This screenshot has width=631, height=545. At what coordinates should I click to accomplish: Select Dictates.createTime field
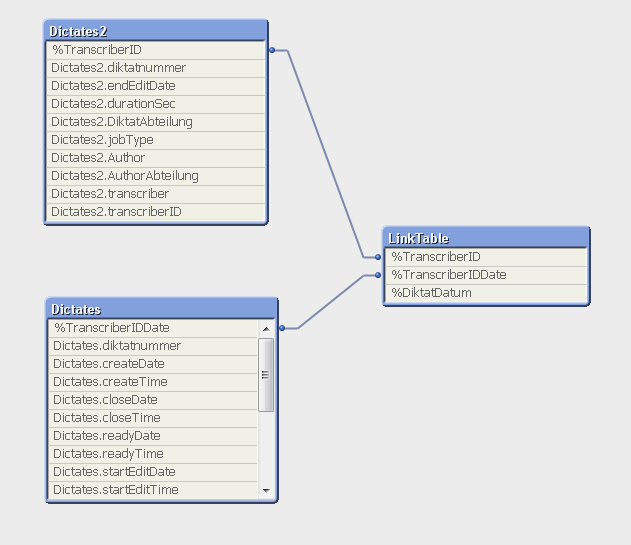(153, 382)
